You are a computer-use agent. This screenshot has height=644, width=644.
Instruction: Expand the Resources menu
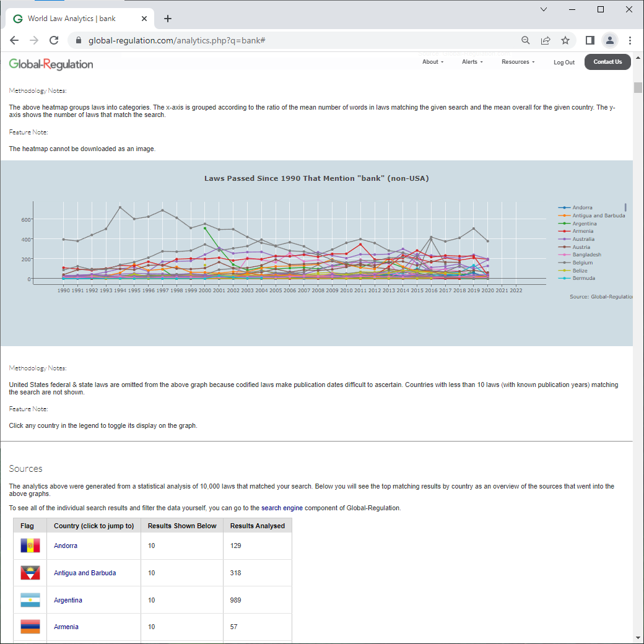point(518,62)
